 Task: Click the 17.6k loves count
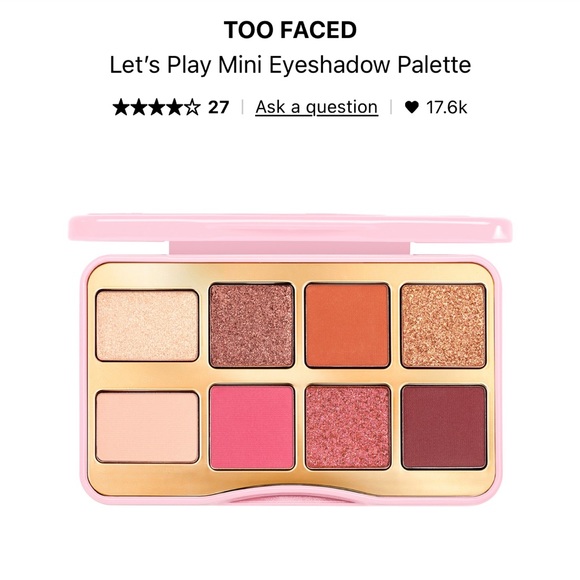[x=446, y=107]
